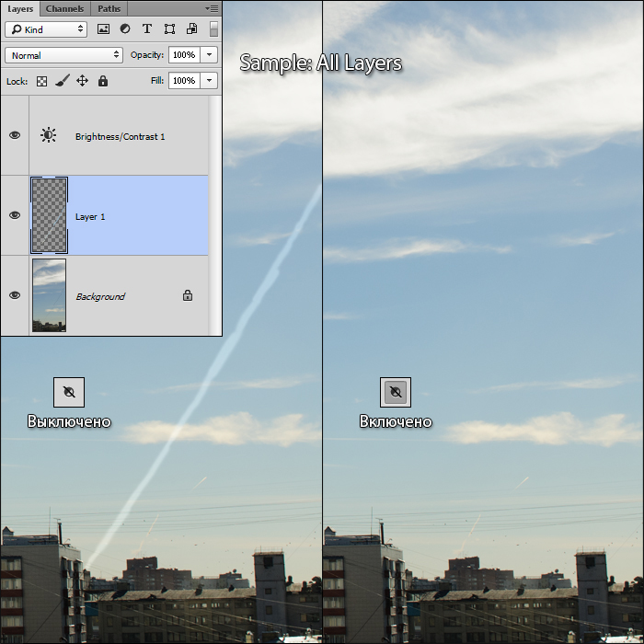Click the Fill percentage field
The image size is (644, 644).
pos(184,81)
